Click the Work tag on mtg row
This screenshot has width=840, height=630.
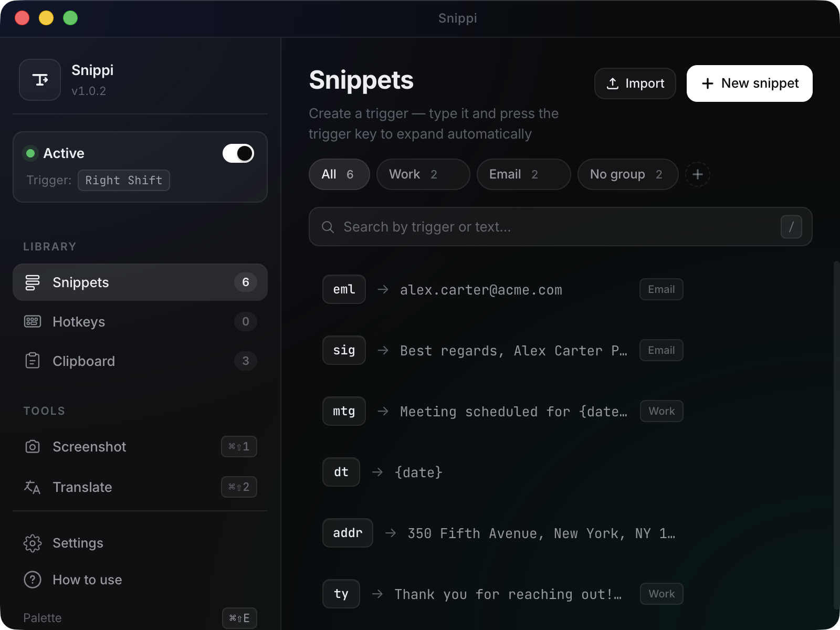pyautogui.click(x=661, y=411)
